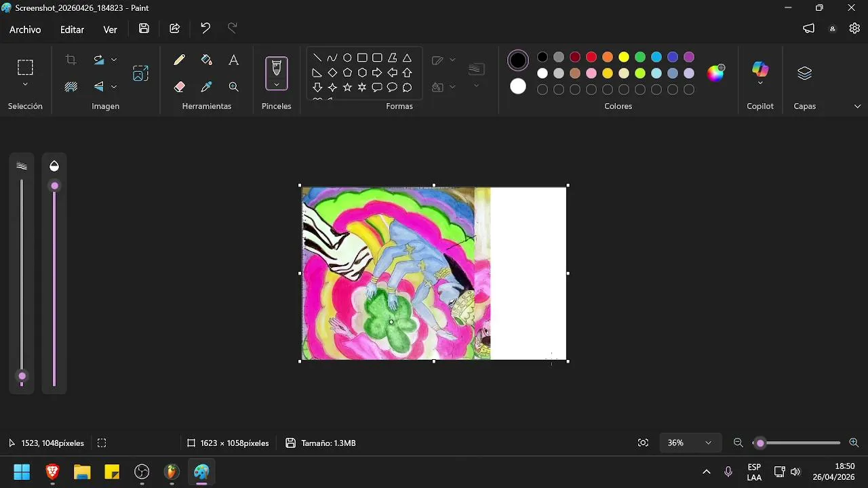Click the flip image icon
Screen dimensions: 868x488
tap(99, 86)
